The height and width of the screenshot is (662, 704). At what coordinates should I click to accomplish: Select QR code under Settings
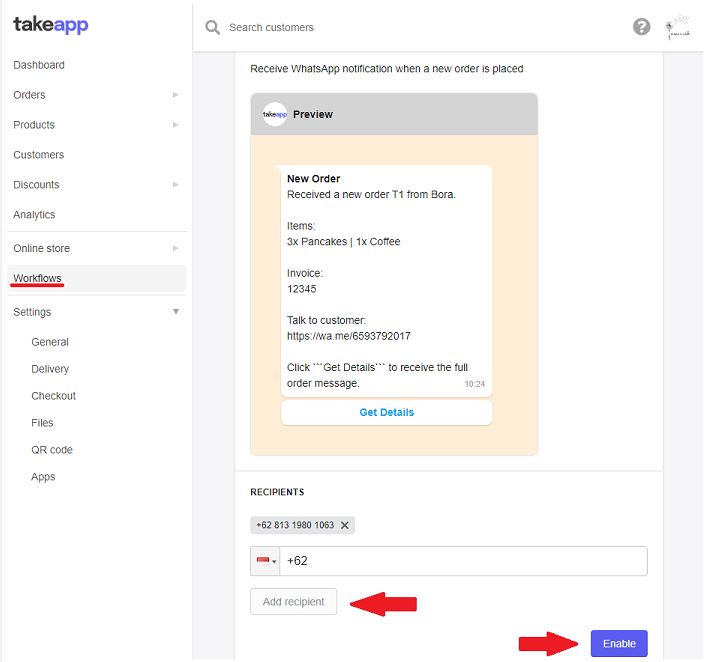coord(52,450)
